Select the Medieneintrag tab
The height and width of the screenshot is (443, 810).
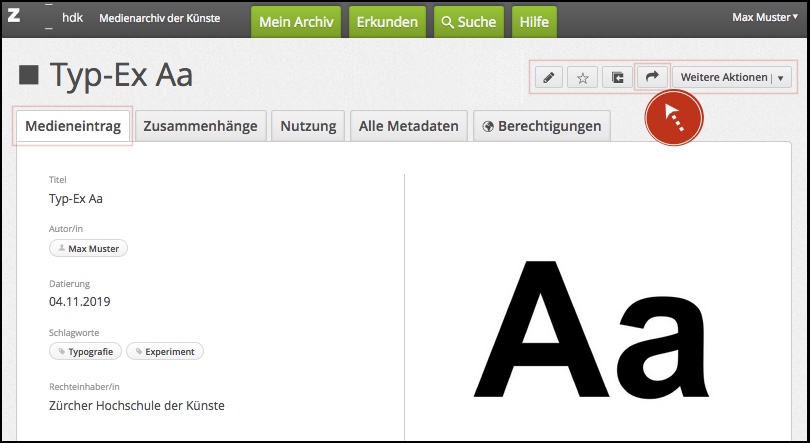point(73,126)
